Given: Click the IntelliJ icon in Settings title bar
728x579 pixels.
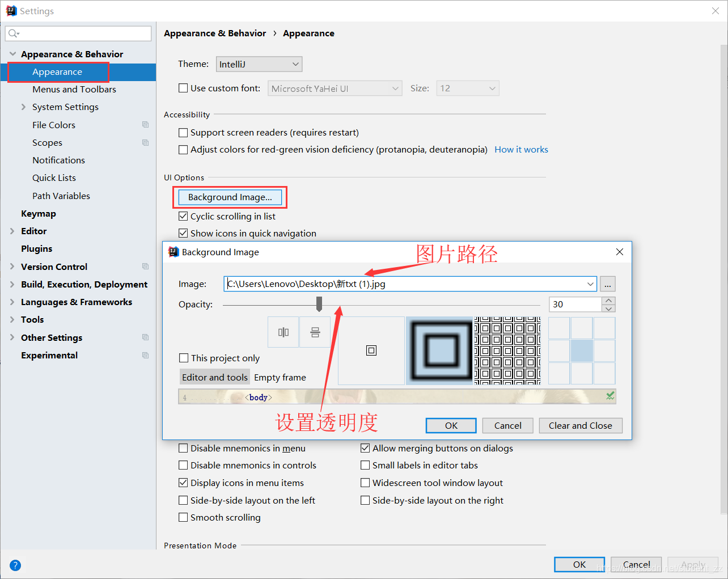Looking at the screenshot, I should click(x=11, y=11).
